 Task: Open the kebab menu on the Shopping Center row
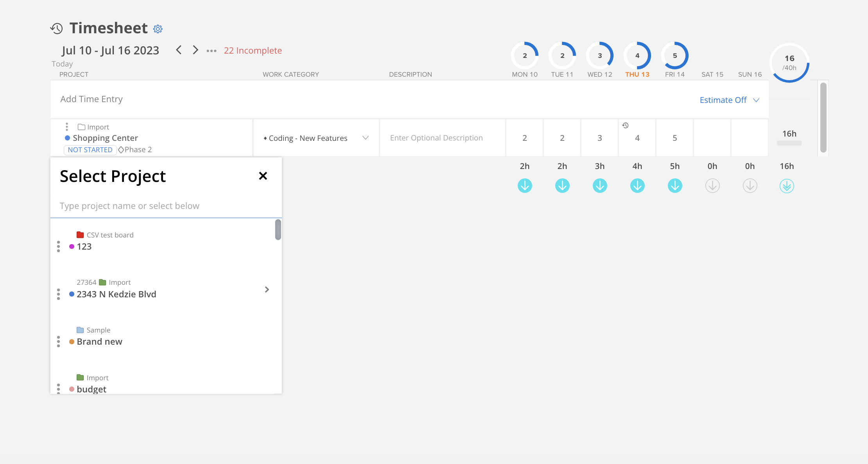(67, 127)
